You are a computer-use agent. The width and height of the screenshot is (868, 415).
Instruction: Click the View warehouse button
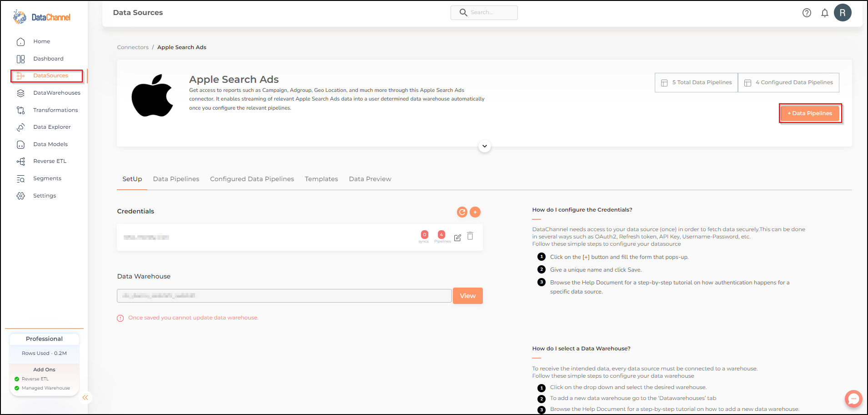point(468,296)
